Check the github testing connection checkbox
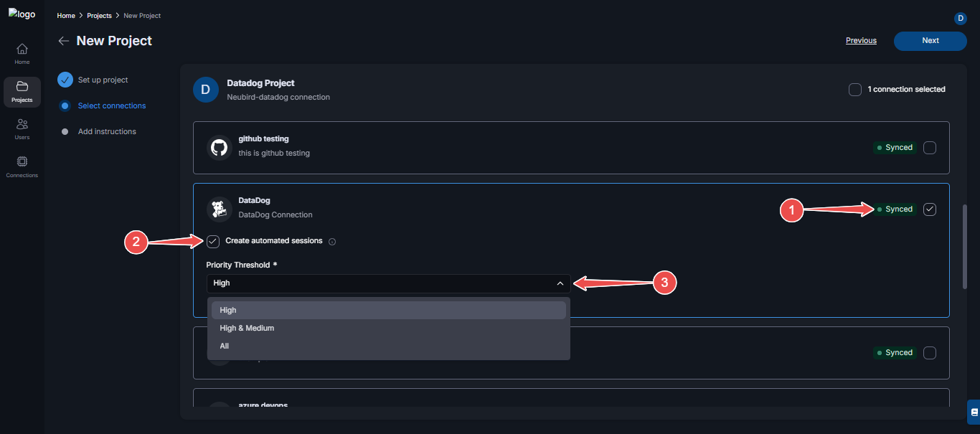980x434 pixels. (929, 147)
